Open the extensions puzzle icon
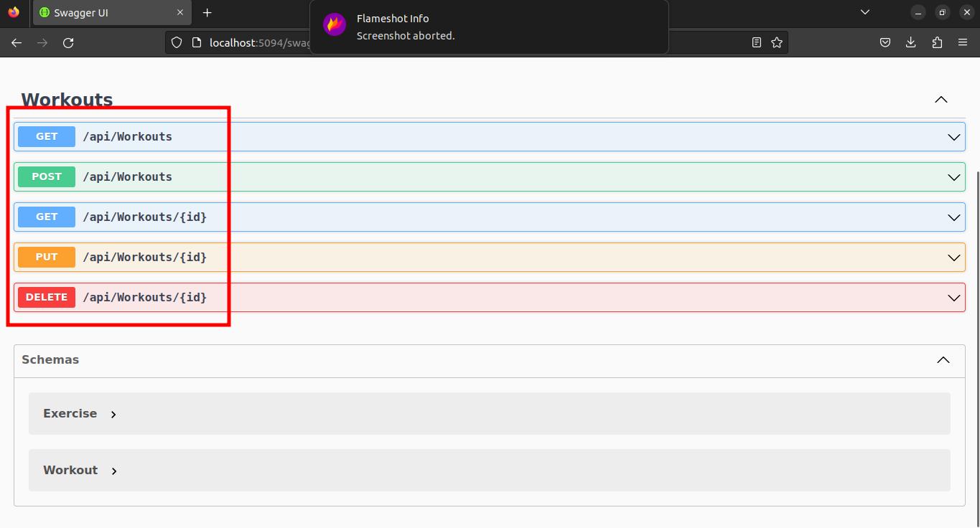This screenshot has height=528, width=980. (x=936, y=43)
